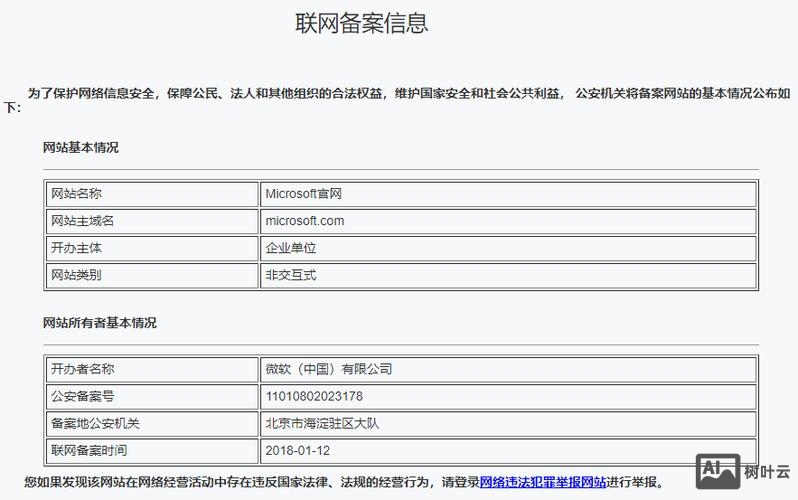Select the Microsoft官网 value cell
Screen dimensions: 798x500
508,194
